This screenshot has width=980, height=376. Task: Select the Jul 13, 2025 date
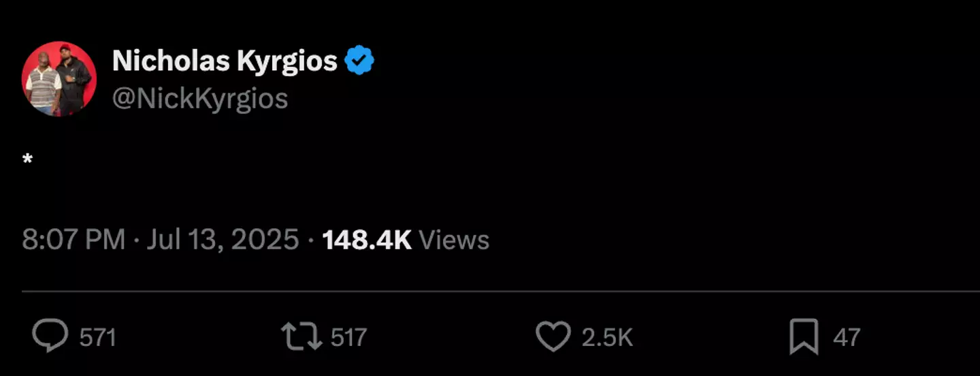pos(223,240)
